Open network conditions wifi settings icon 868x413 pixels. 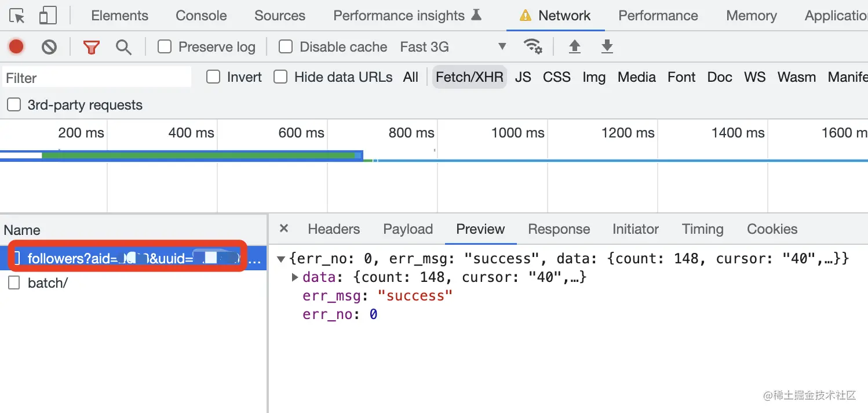(x=533, y=46)
